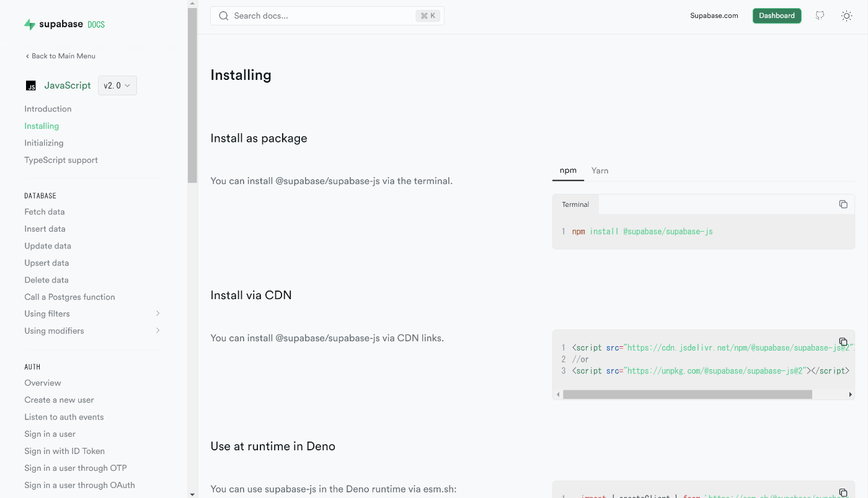The height and width of the screenshot is (498, 868).
Task: Open the Dashboard button
Action: pyautogui.click(x=777, y=16)
